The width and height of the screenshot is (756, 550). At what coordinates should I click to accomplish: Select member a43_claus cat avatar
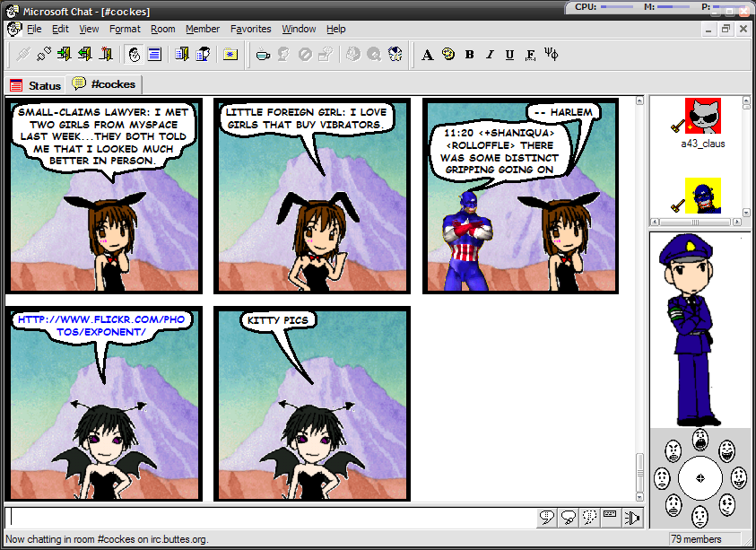(x=703, y=116)
